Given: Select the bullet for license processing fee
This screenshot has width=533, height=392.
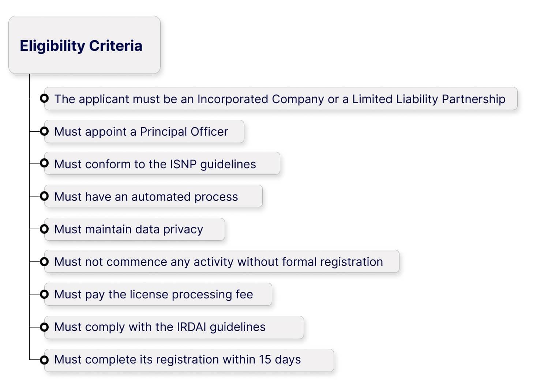Looking at the screenshot, I should 44,294.
